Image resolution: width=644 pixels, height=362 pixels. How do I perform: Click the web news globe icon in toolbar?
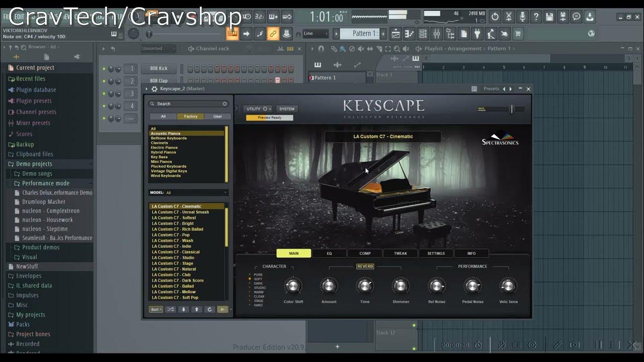pos(592,34)
